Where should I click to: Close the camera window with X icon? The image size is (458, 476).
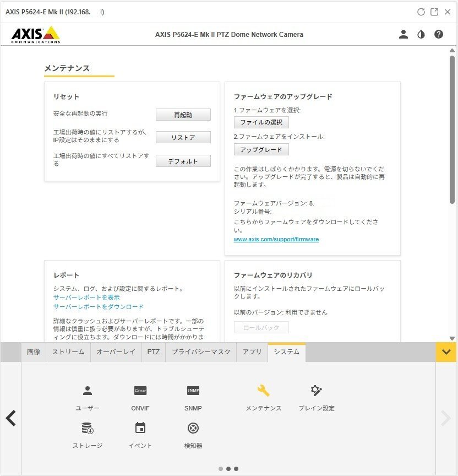click(x=448, y=12)
